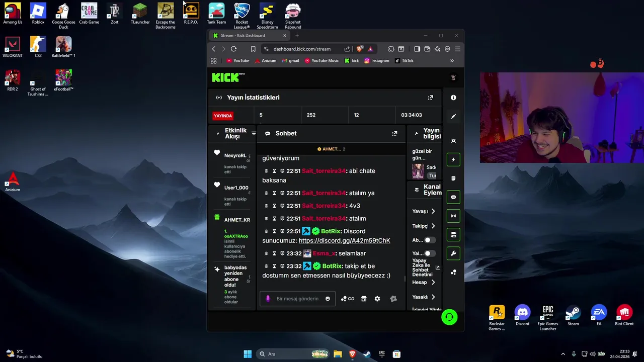Open the Discord desktop shortcut
The height and width of the screenshot is (362, 644).
[x=522, y=315]
